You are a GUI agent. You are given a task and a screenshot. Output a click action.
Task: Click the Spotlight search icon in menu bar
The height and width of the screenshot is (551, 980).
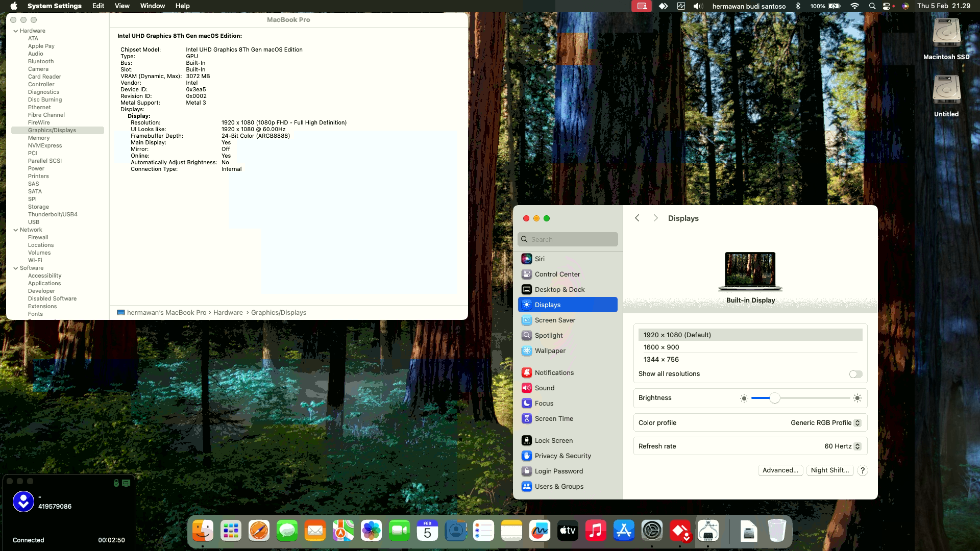(872, 6)
